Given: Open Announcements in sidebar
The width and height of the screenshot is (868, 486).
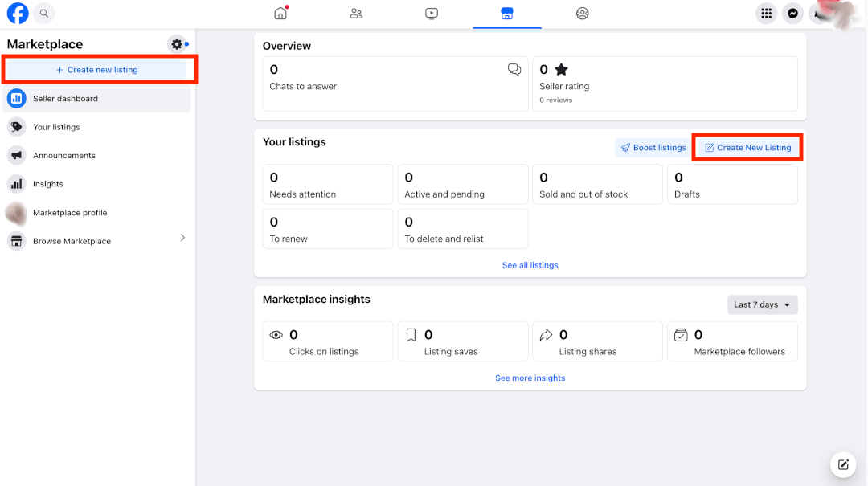Looking at the screenshot, I should [97, 156].
